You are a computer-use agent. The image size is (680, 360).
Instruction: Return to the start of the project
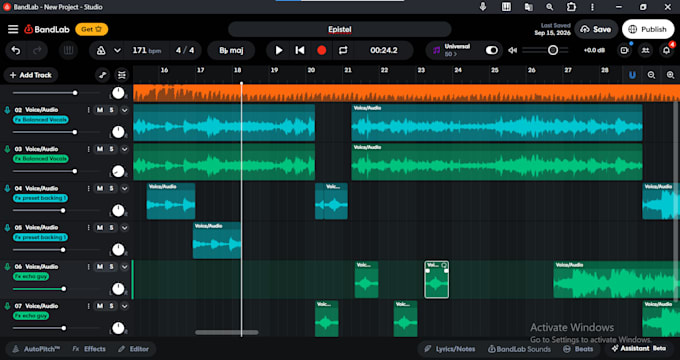pyautogui.click(x=300, y=51)
